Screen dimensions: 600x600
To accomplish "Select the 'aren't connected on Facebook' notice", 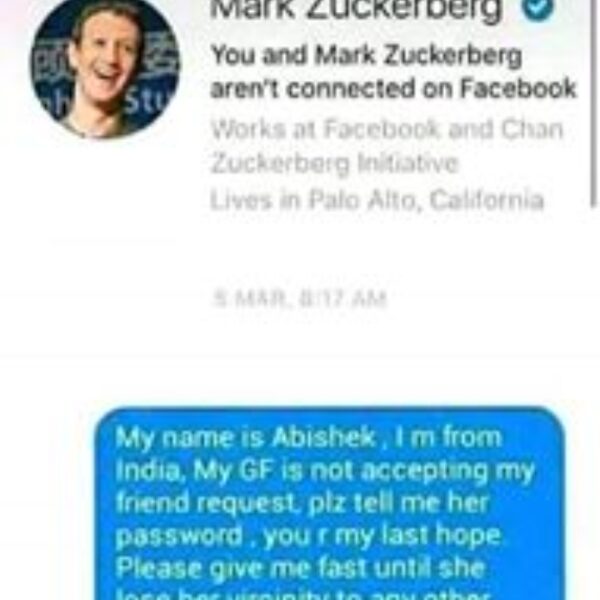I will pos(393,89).
